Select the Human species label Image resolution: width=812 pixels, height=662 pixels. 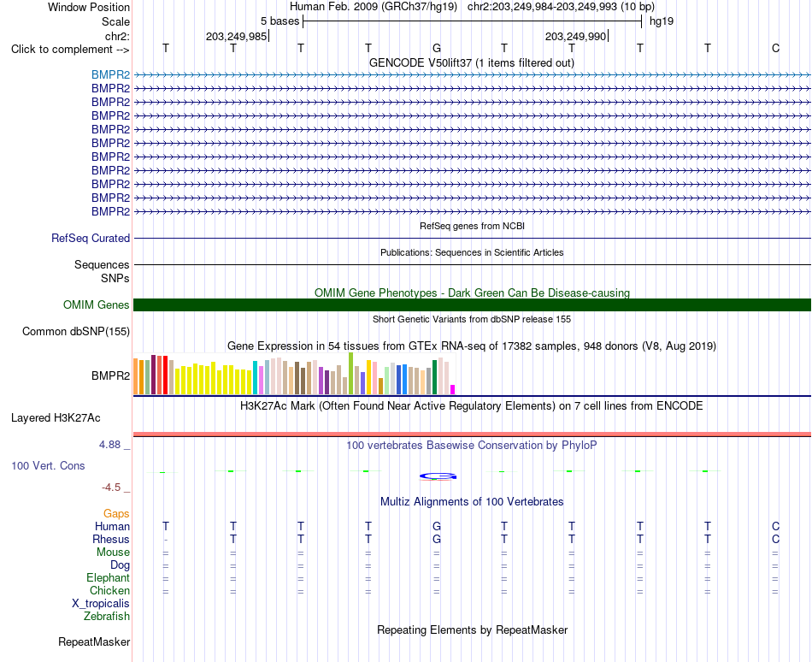click(112, 526)
